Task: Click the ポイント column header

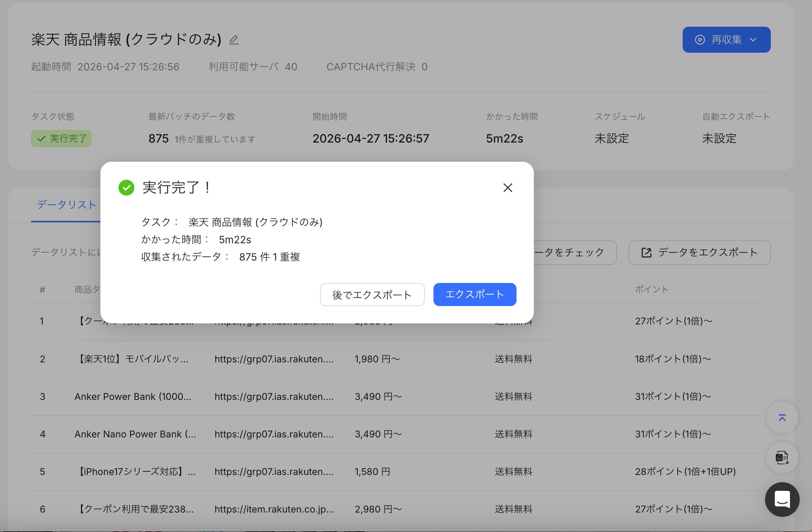Action: (652, 289)
